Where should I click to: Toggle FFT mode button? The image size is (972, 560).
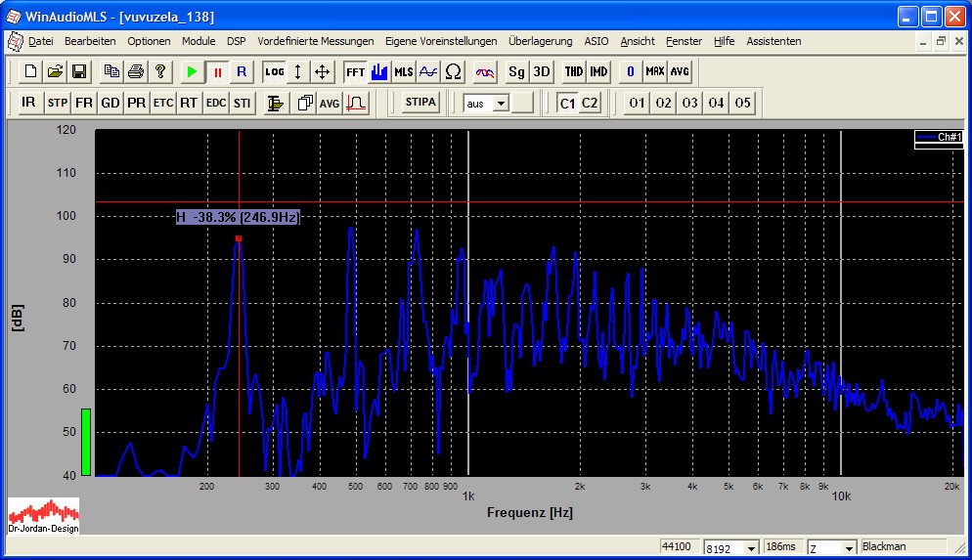click(x=355, y=72)
